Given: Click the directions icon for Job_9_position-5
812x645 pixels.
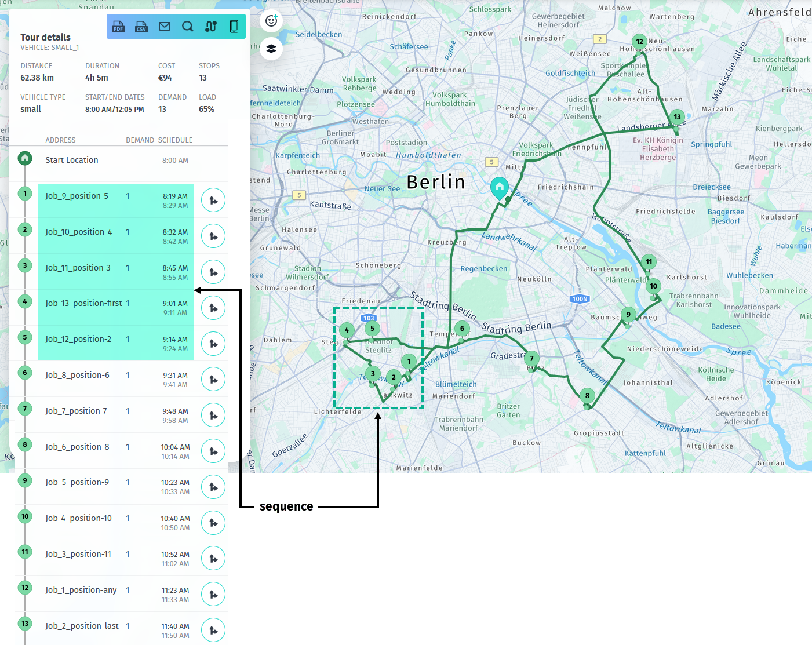Looking at the screenshot, I should tap(213, 201).
